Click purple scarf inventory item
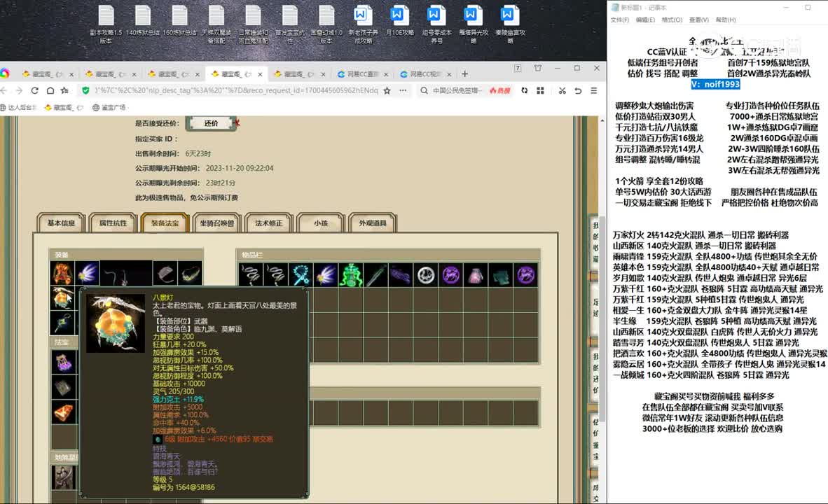Viewport: 828px width, 504px height. click(x=401, y=275)
